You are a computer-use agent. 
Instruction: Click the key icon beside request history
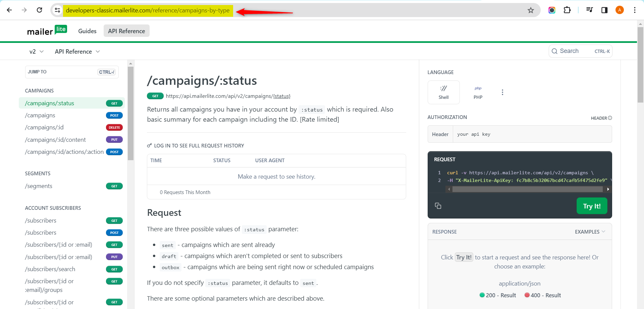[149, 145]
